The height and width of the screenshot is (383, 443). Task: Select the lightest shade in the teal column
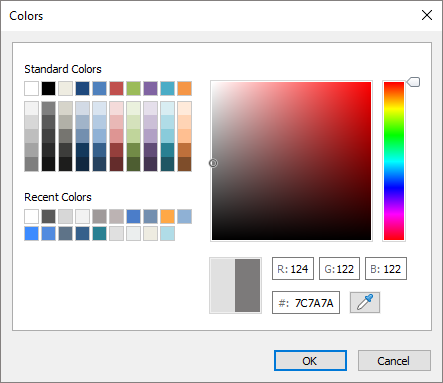pyautogui.click(x=167, y=109)
